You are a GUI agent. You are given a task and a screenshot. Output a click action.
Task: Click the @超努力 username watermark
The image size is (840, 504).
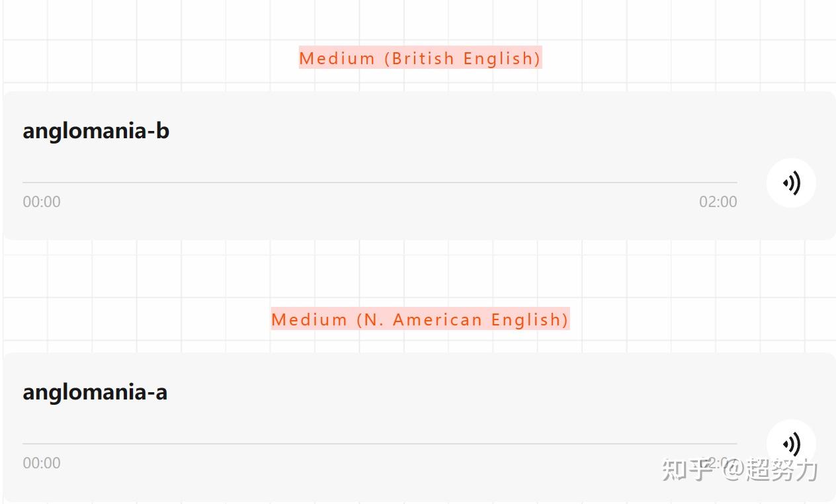tap(771, 470)
